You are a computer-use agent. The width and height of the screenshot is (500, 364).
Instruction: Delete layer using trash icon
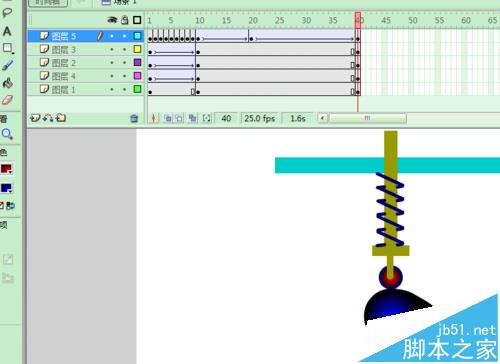point(134,118)
